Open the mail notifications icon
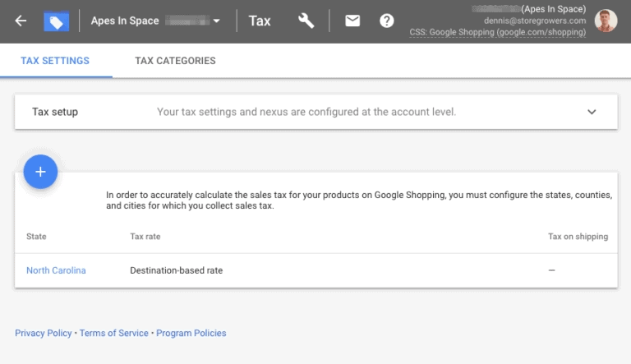This screenshot has height=364, width=631. (x=352, y=21)
